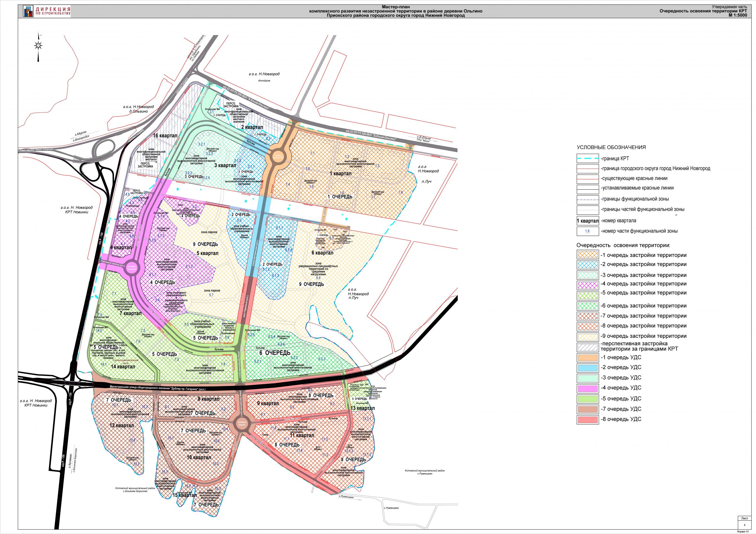This screenshot has height=534, width=756.
Task: Click the '16 квартал' map label
Action: 165,136
